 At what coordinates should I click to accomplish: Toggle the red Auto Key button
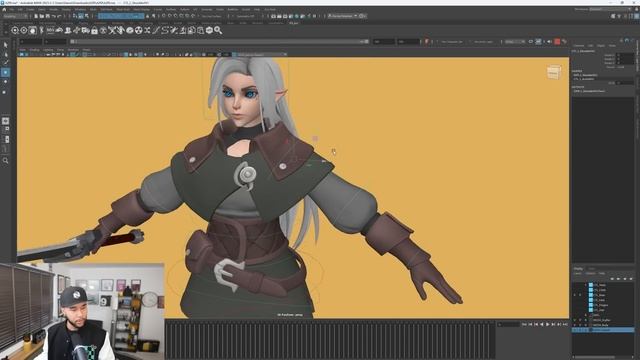click(x=557, y=42)
